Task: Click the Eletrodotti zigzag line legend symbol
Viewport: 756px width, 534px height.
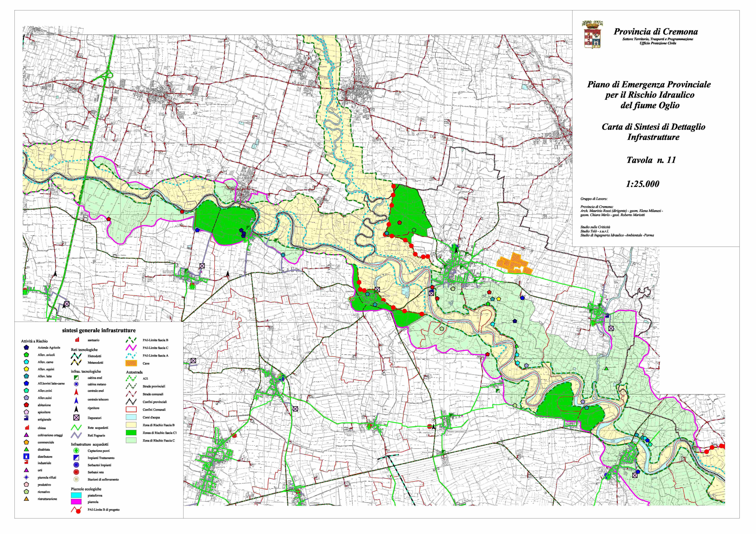Action: (76, 356)
